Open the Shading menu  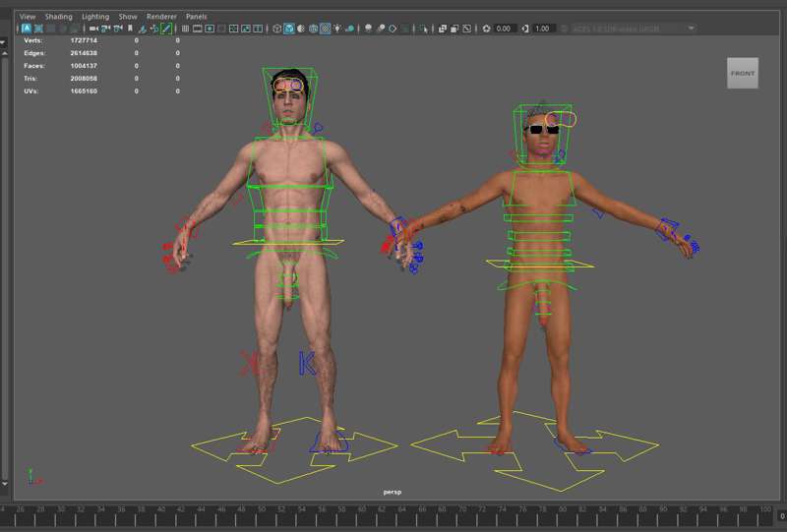coord(59,17)
